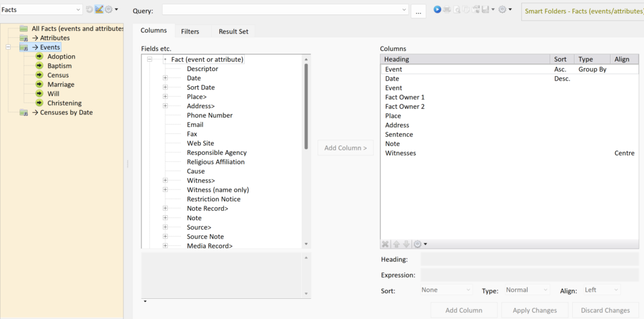Switch to the Columns tab
This screenshot has height=319, width=644.
pyautogui.click(x=153, y=30)
